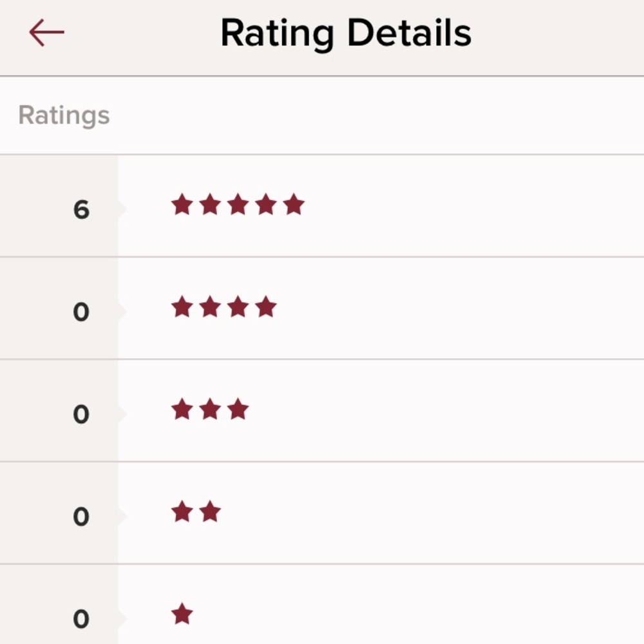
Task: Click the middle star in the three-star row
Action: [210, 410]
